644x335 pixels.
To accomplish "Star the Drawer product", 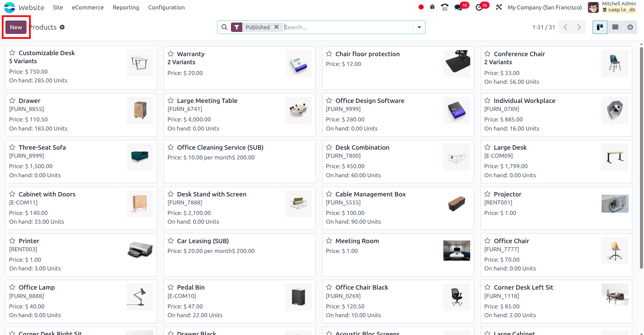I will click(12, 101).
